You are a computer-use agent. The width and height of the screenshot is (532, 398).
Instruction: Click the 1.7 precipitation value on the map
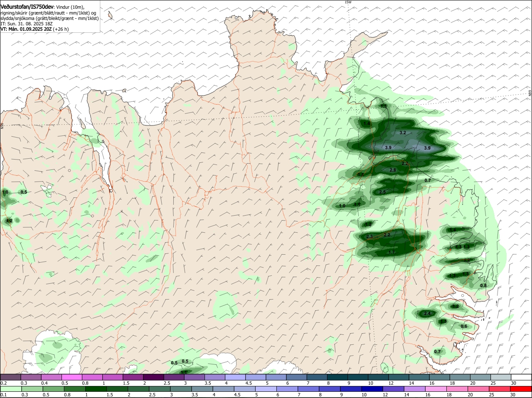pos(392,252)
